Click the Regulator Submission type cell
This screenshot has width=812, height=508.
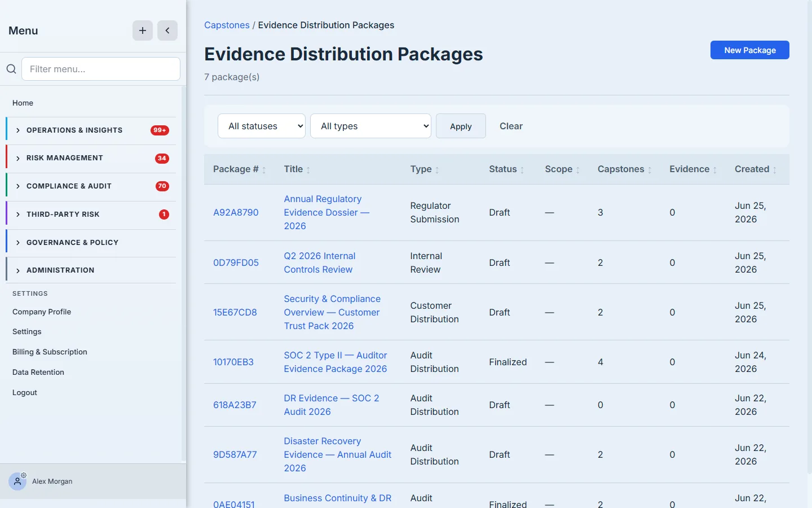click(x=435, y=212)
